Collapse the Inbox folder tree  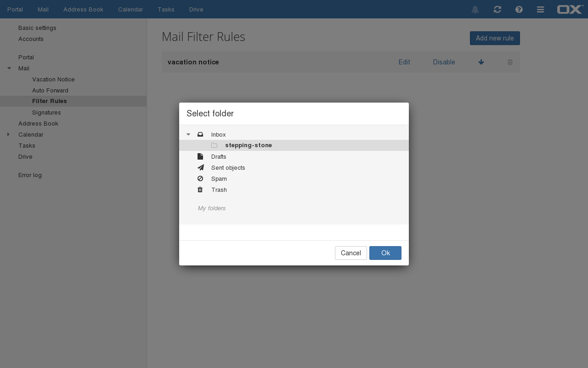point(188,134)
